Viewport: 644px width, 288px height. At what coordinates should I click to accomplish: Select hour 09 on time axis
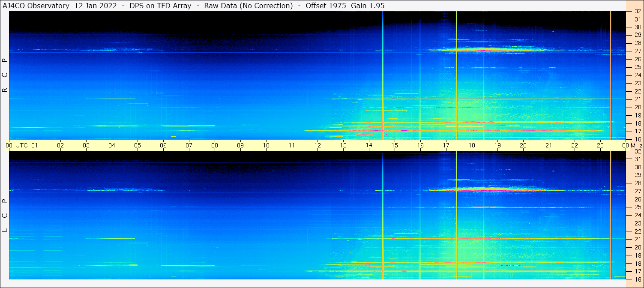240,145
